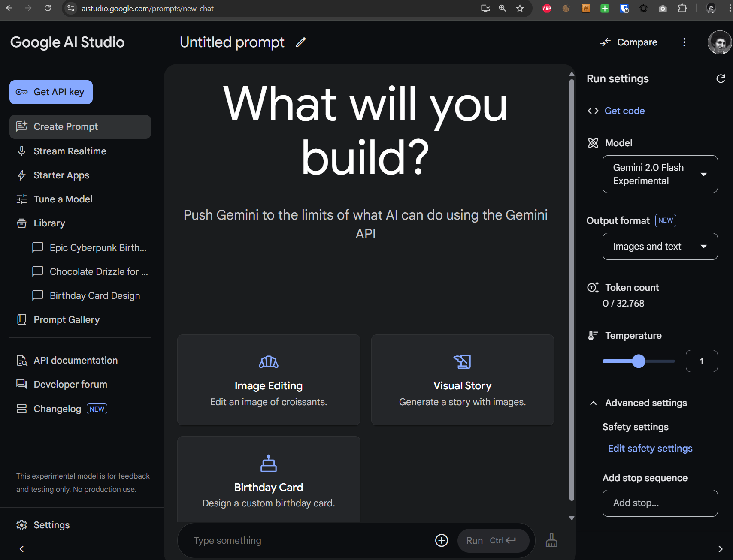Click the browser forward arrow
Viewport: 733px width, 560px height.
[x=28, y=8]
